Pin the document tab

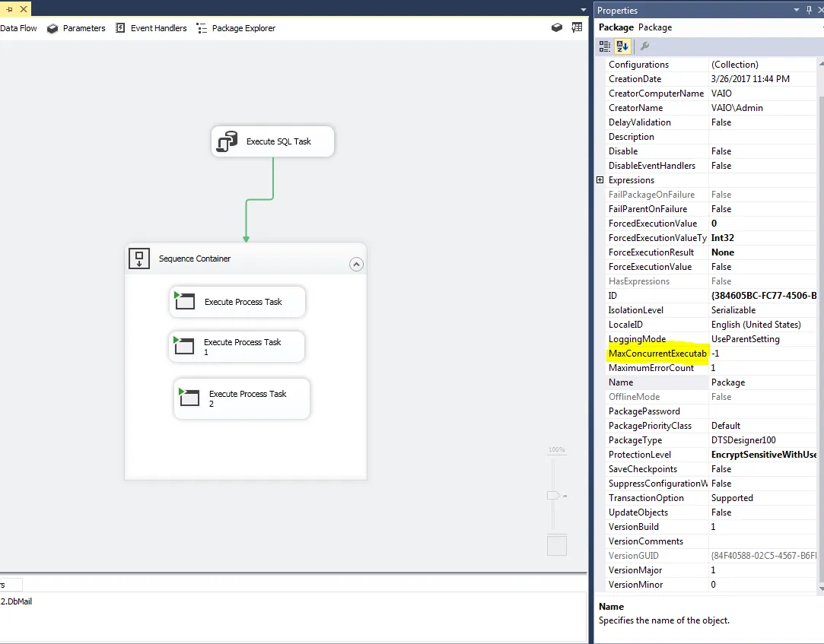coord(9,9)
